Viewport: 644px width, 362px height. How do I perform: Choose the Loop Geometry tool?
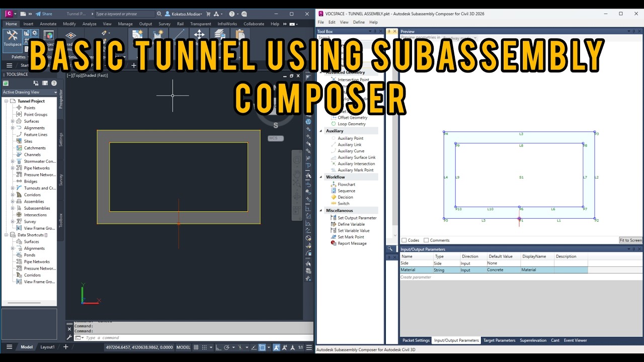(348, 124)
